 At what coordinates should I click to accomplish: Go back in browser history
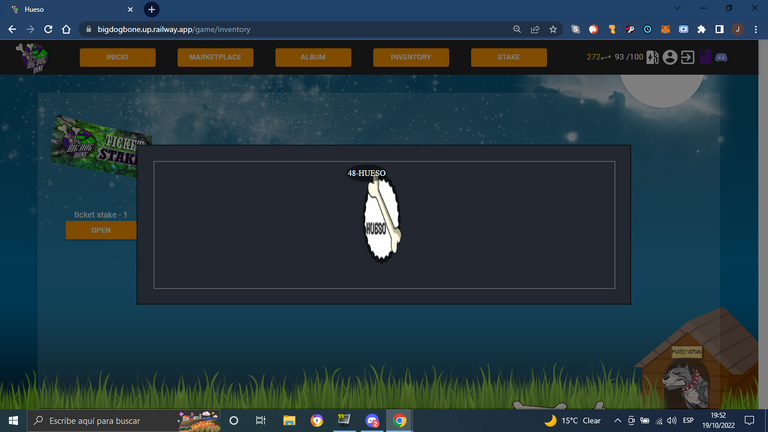(x=12, y=29)
